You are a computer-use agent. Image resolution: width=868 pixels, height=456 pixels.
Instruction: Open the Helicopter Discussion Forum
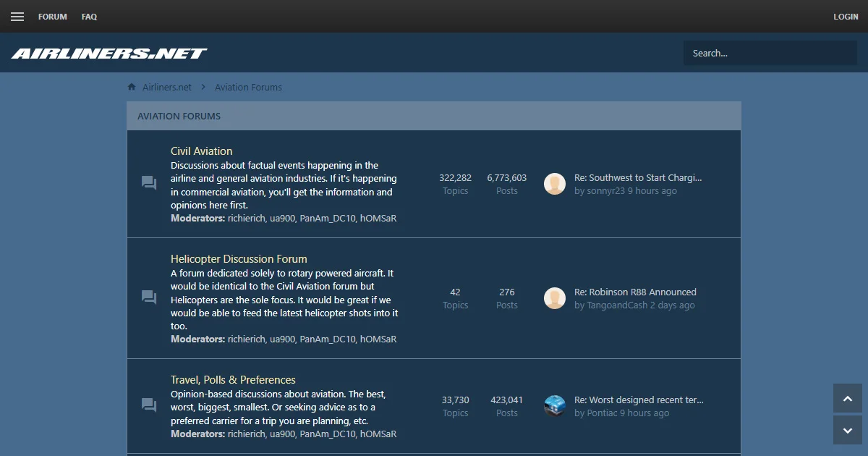(239, 259)
